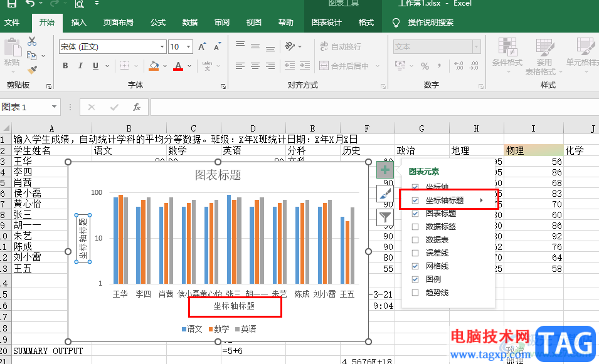Expand the 坐标轴标题 submenu arrow
Screen dimensions: 599x364
coord(481,200)
